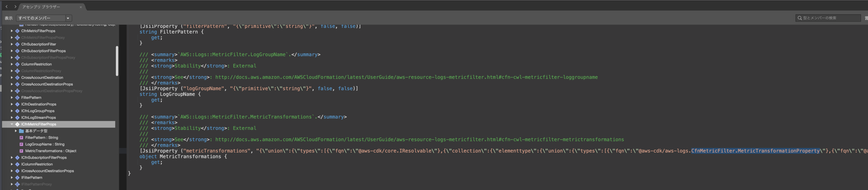
Task: Click 'string FilterPattern {' code line
Action: point(172,32)
